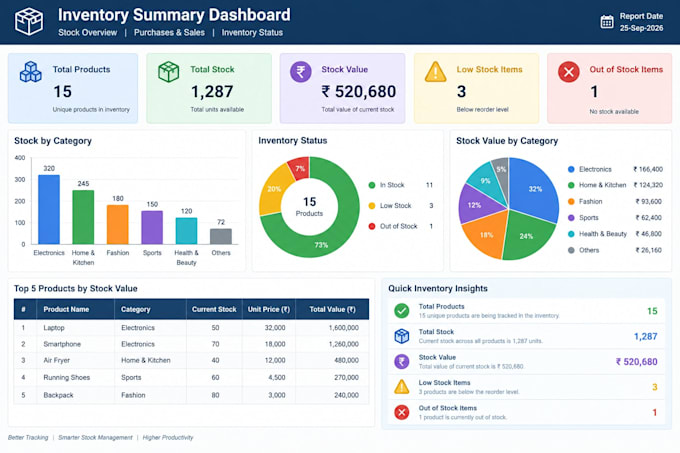Click the purple rupee Stock Value icon card
680x453 pixels.
point(301,72)
